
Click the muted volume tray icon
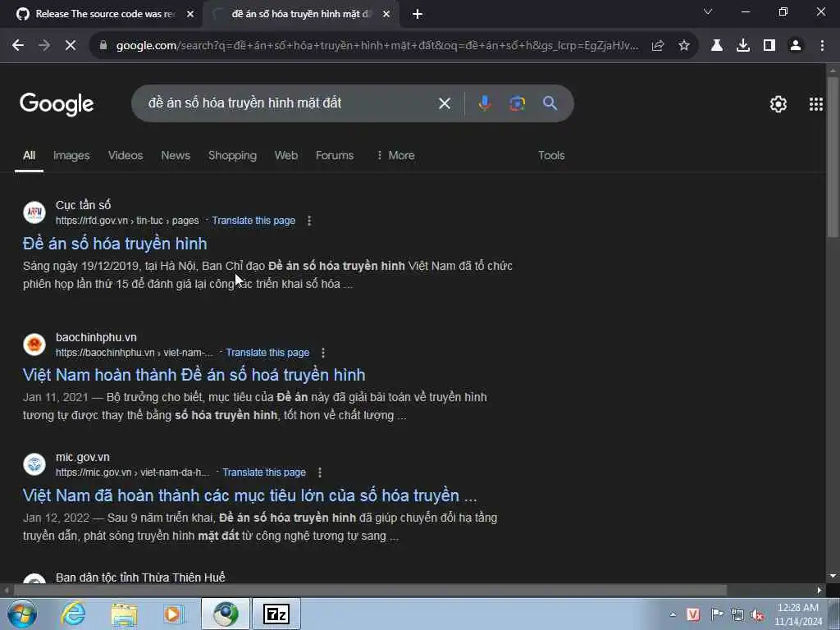(757, 614)
